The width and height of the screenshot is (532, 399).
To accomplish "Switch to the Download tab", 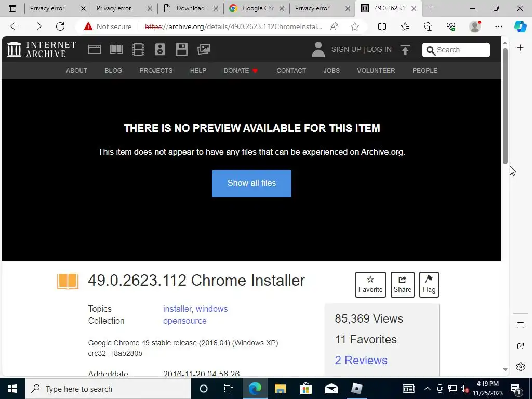I will pos(190,8).
